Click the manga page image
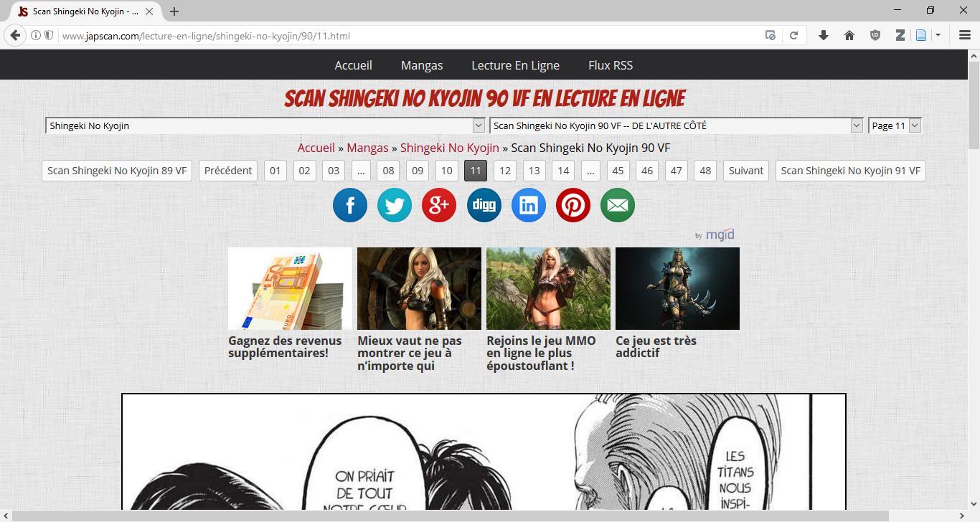 [x=484, y=452]
